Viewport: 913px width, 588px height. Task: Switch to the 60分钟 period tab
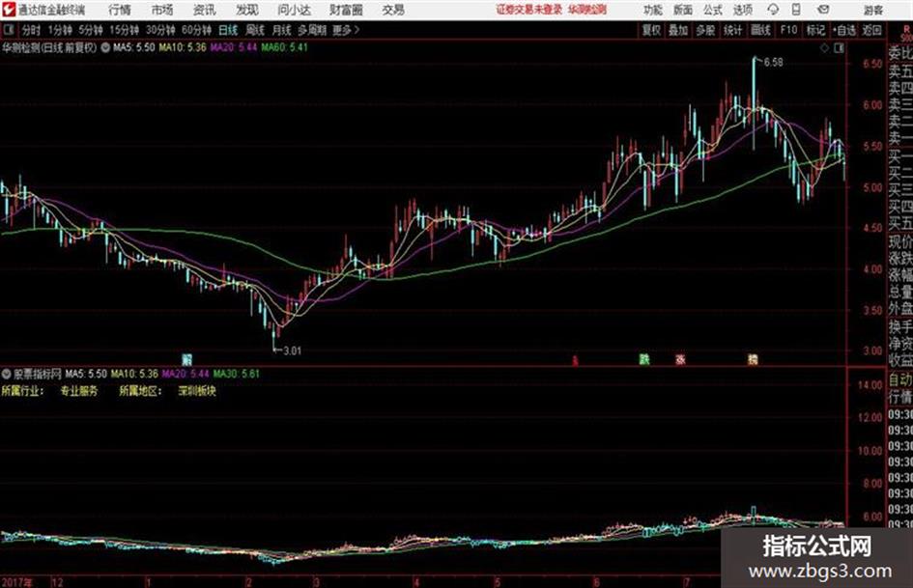[196, 30]
